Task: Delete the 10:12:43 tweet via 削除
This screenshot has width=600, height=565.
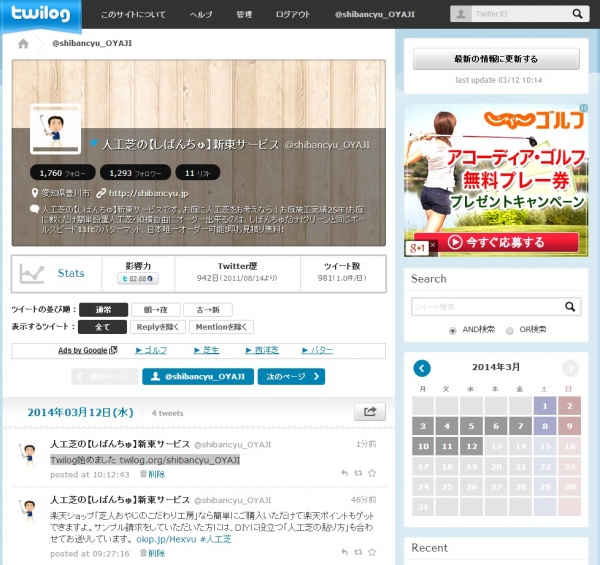Action: pos(153,474)
